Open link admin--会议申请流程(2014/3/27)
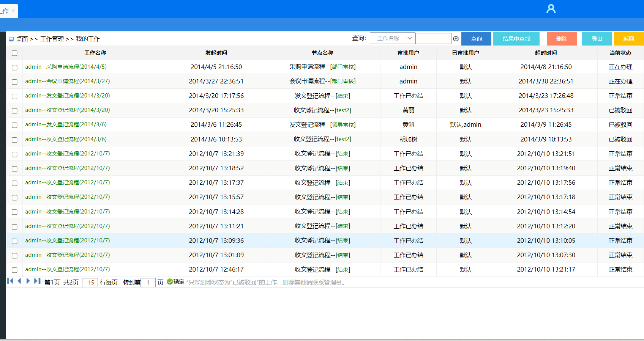 point(68,81)
